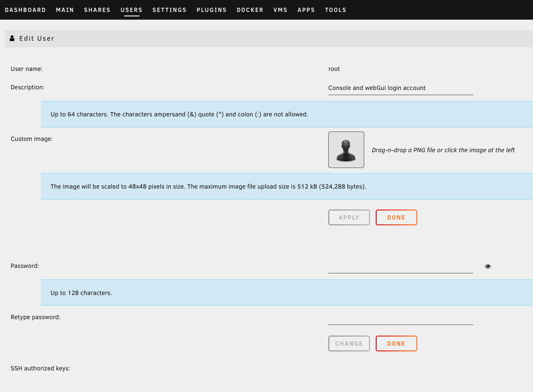Click the avatar placeholder to upload image
Image resolution: width=533 pixels, height=392 pixels.
[x=346, y=150]
